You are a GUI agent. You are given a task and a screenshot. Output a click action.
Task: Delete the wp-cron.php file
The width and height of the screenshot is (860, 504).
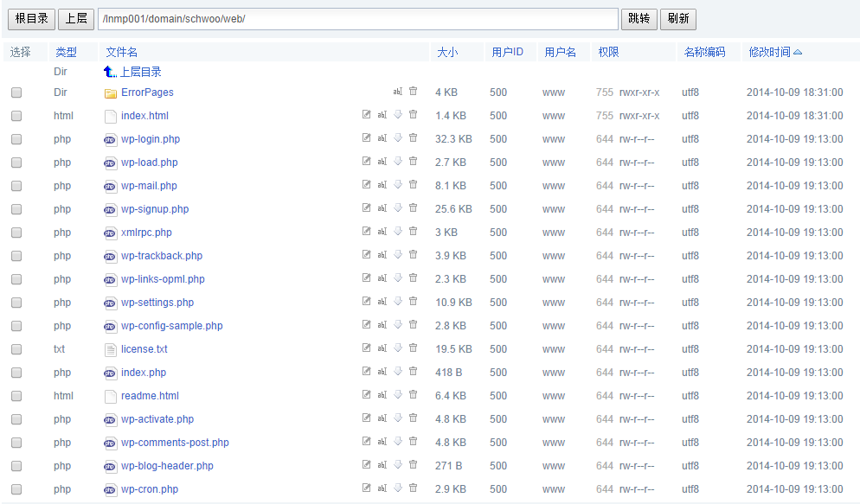click(413, 488)
